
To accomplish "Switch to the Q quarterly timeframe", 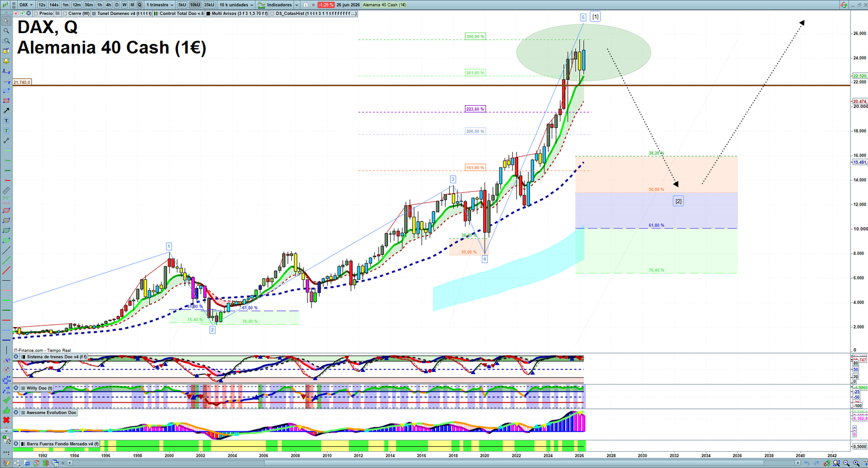I will (139, 5).
